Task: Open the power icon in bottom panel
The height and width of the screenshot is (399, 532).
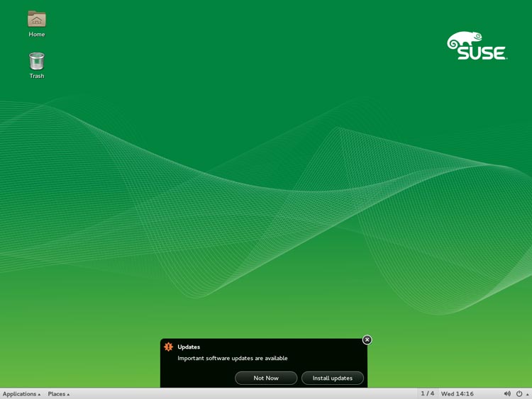Action: 519,393
